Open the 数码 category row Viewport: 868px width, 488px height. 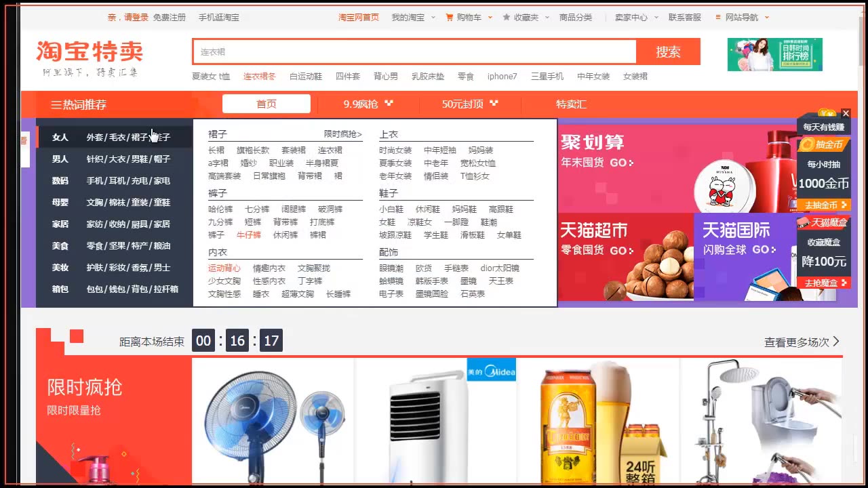coord(115,180)
